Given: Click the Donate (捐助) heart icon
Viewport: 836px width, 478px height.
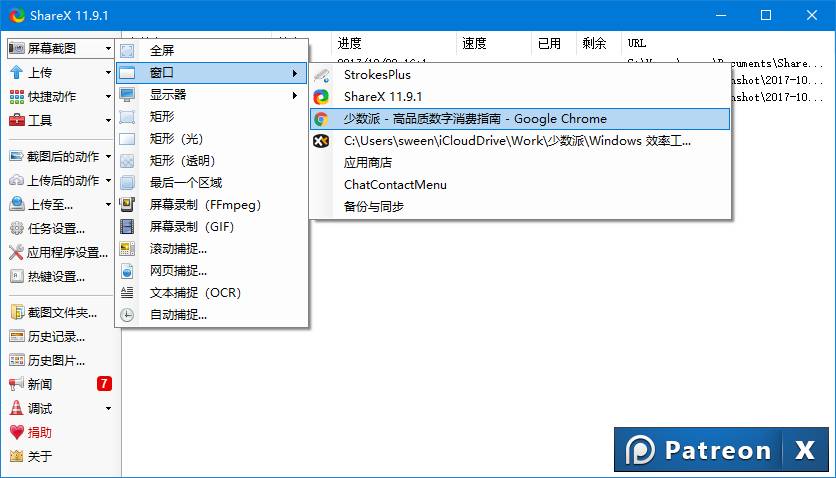Looking at the screenshot, I should pyautogui.click(x=17, y=432).
